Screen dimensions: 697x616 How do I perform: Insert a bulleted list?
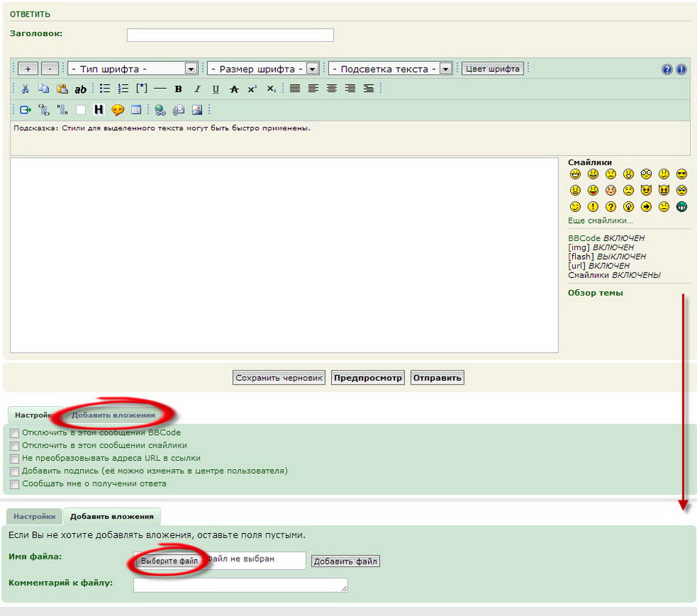point(105,89)
